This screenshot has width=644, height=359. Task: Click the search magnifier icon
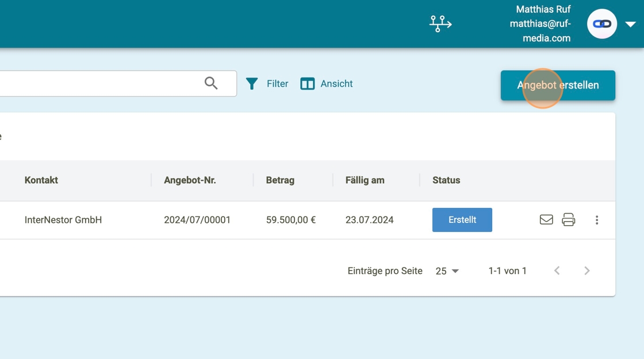point(210,83)
